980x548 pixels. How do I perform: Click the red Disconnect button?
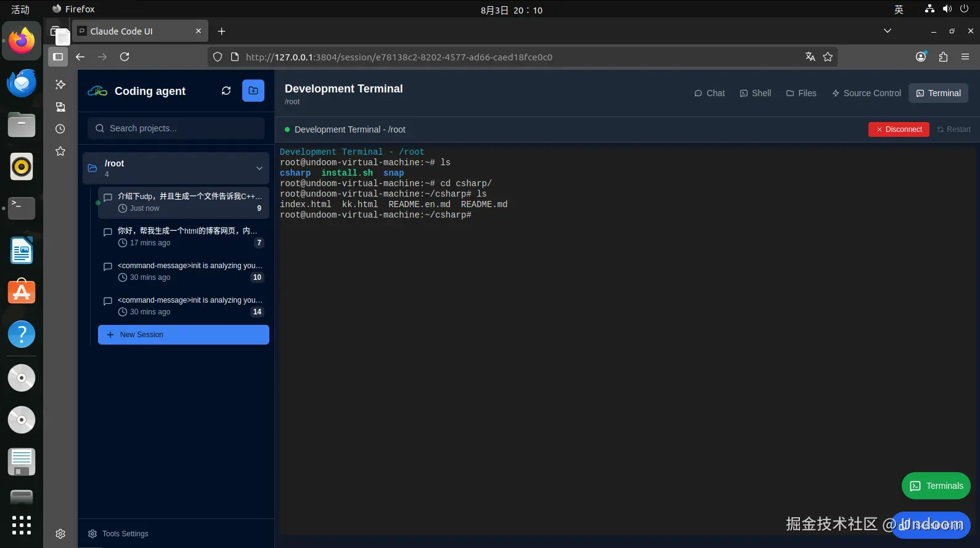(x=899, y=129)
